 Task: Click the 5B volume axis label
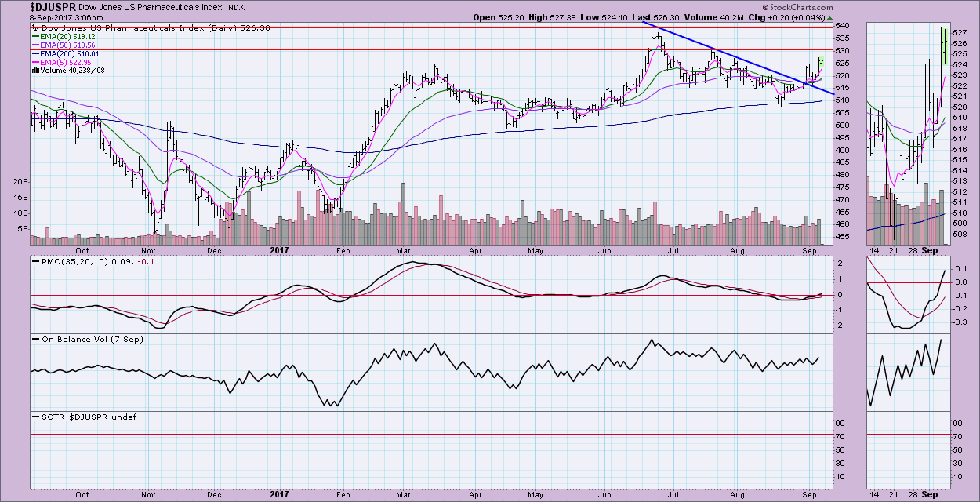click(23, 229)
